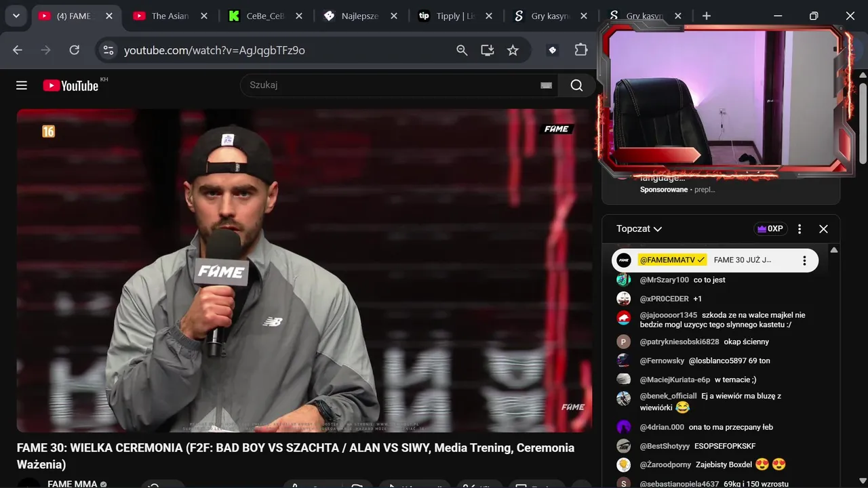868x488 pixels.
Task: Click the YouTube search magnifier button
Action: point(576,85)
